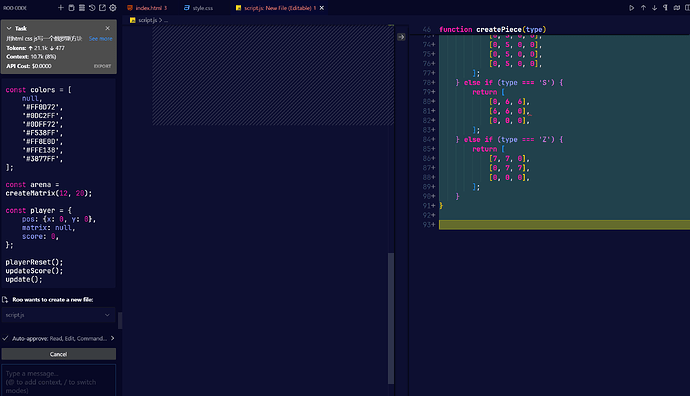Click the Cancel button
This screenshot has width=690, height=396.
[x=59, y=354]
